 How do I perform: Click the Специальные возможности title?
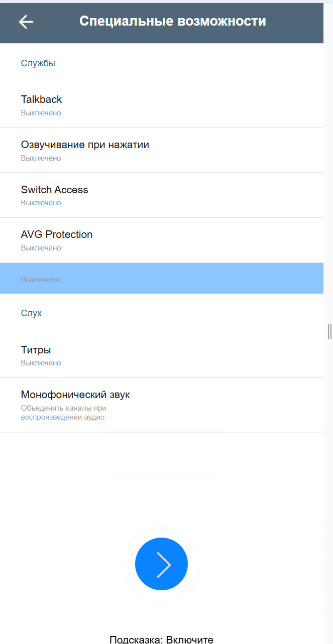[x=173, y=21]
